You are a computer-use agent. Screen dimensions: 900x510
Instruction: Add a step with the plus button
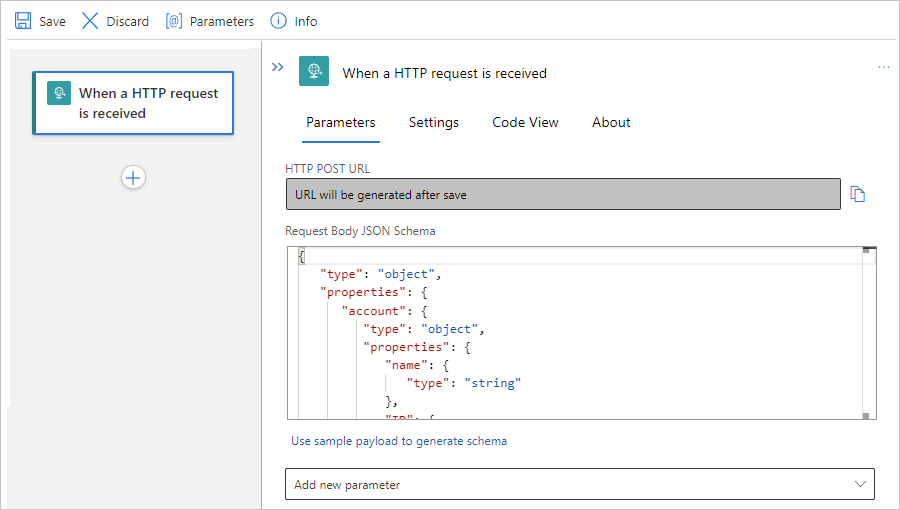(133, 177)
